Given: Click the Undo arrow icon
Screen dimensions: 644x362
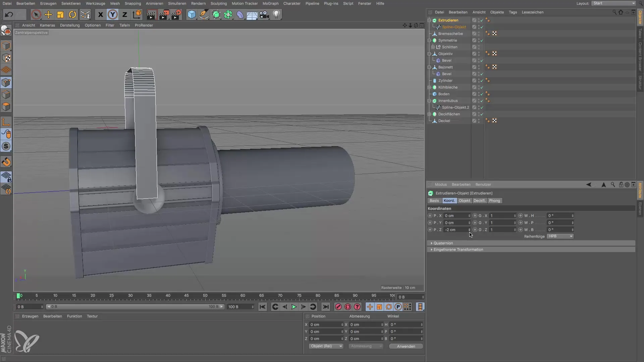Looking at the screenshot, I should (9, 14).
